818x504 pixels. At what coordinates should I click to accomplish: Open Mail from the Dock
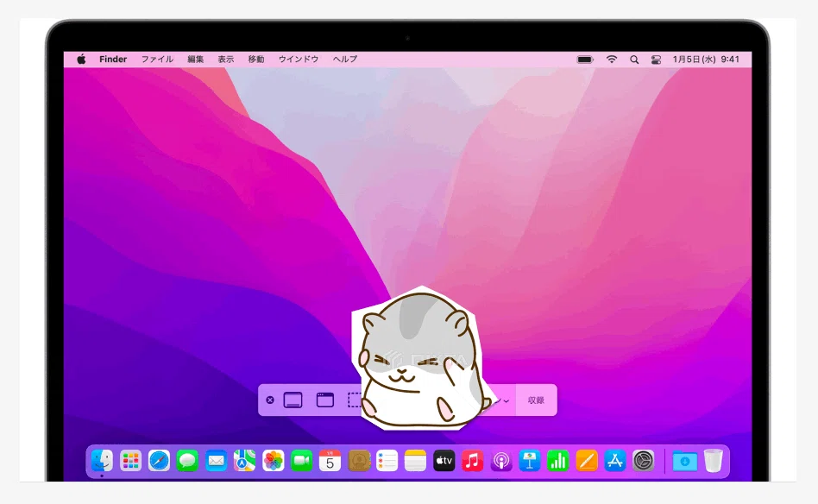[216, 461]
